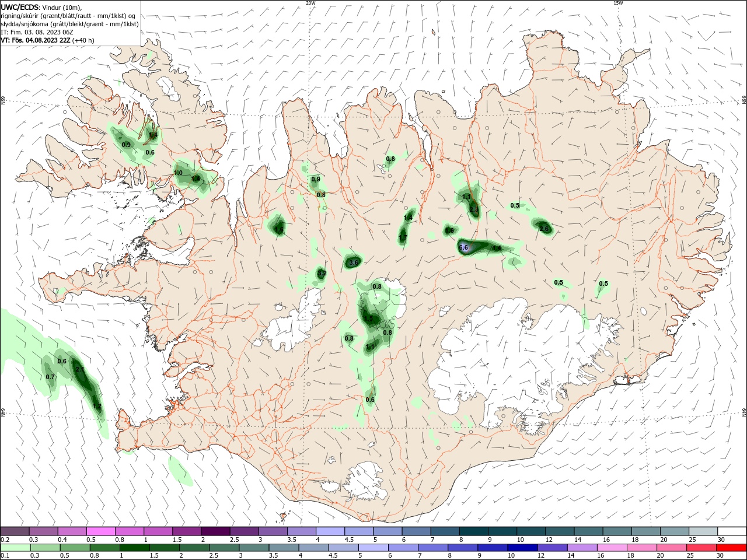This screenshot has width=747, height=560.
Task: Select the violet rain swatch for 14–16
Action: 582,548
